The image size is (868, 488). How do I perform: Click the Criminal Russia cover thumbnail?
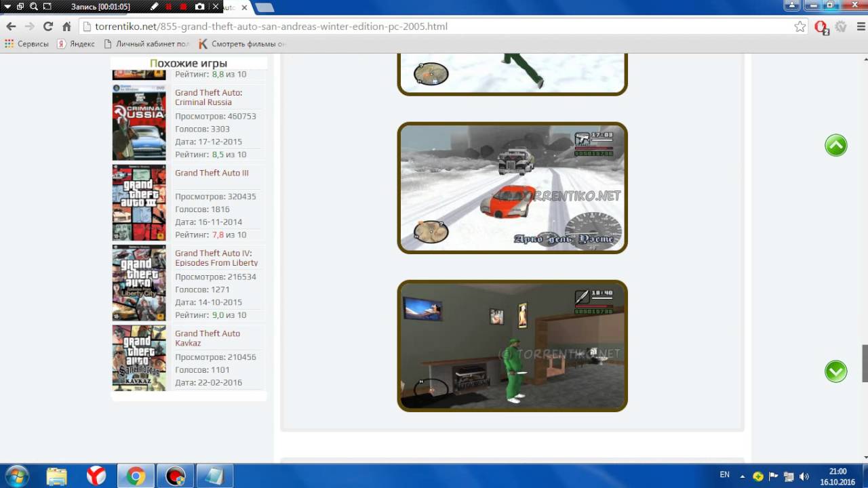click(139, 122)
